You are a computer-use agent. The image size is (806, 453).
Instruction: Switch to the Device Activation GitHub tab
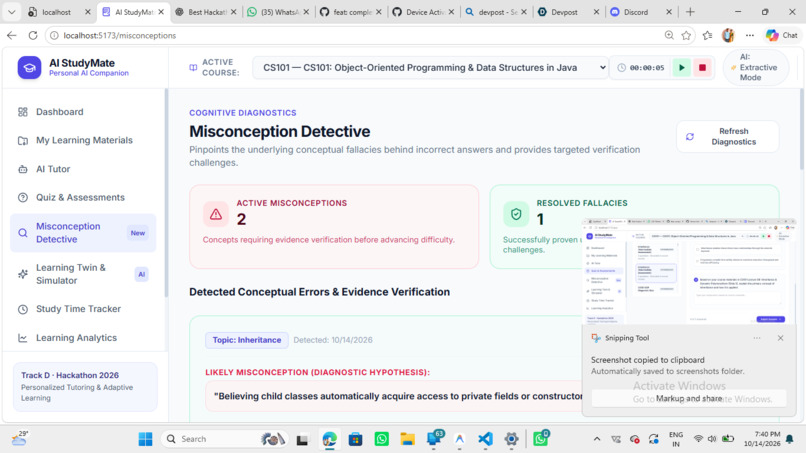pos(423,12)
